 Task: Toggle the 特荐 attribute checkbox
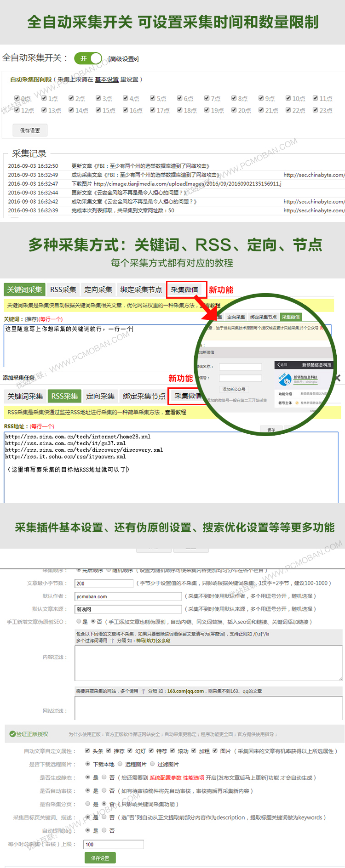[x=151, y=751]
